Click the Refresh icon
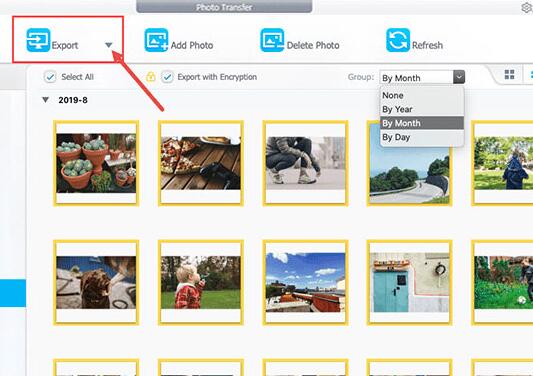Screen dimensions: 533x376 pos(398,40)
